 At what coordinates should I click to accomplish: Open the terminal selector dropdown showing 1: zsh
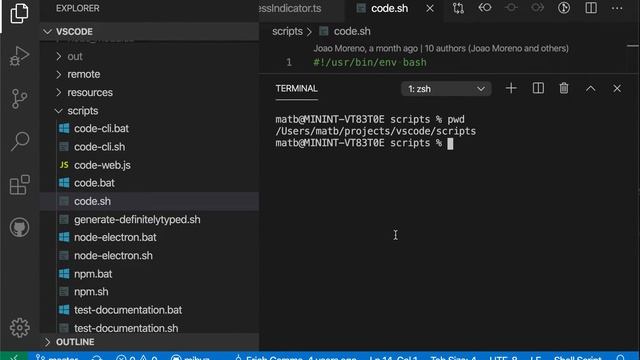click(446, 89)
